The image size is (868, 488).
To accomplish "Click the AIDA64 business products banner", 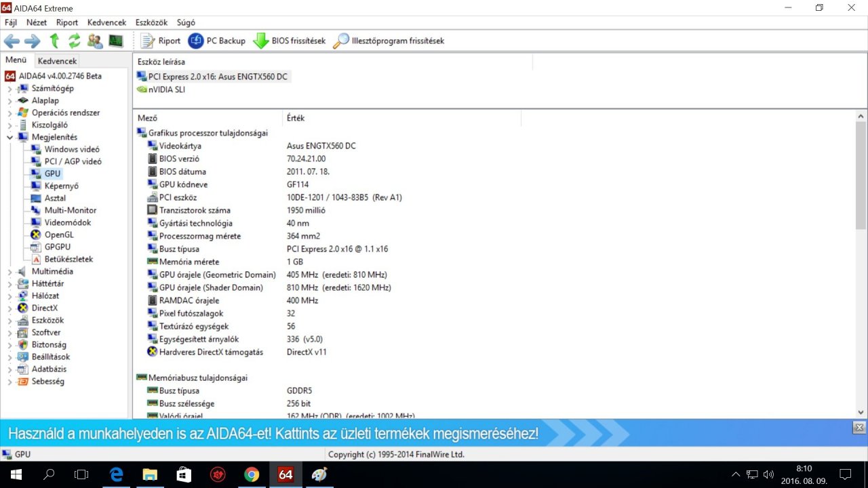I will (x=273, y=433).
